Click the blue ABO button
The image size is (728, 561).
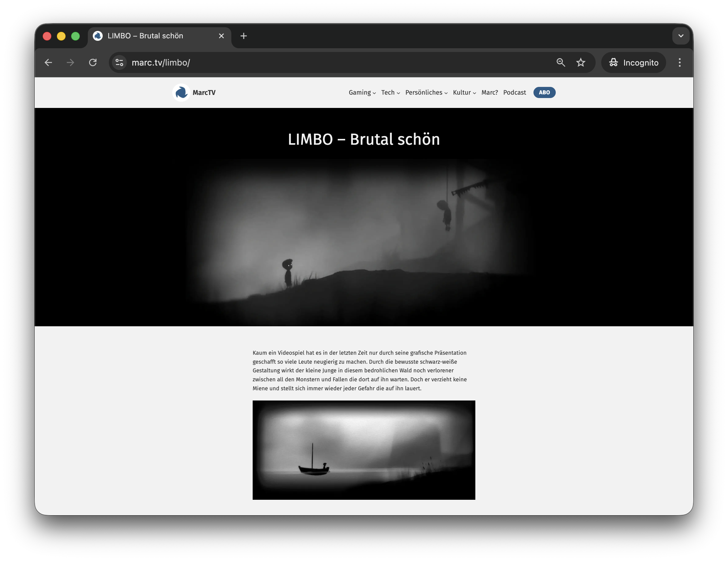click(x=544, y=93)
